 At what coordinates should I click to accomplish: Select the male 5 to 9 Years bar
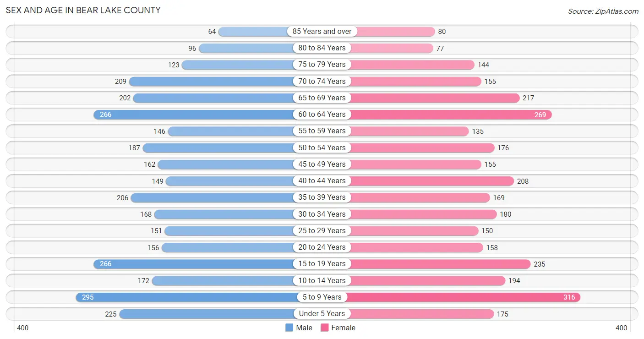tap(187, 297)
